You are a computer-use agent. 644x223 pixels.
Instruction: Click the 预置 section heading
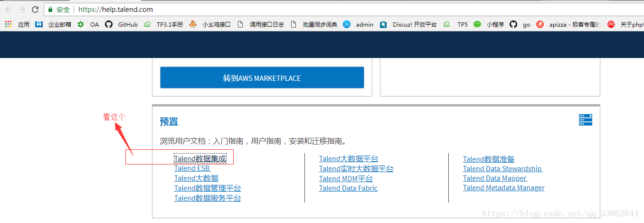click(169, 122)
